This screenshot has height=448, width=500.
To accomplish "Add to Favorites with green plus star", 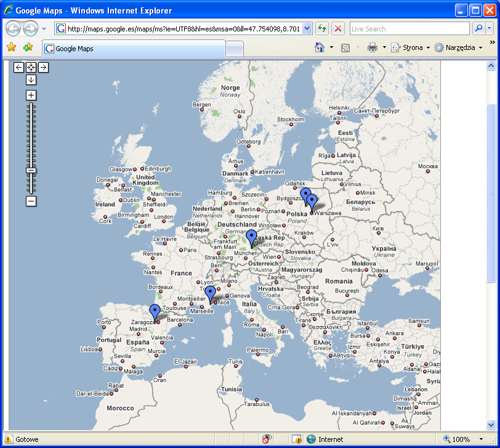I will (x=28, y=47).
